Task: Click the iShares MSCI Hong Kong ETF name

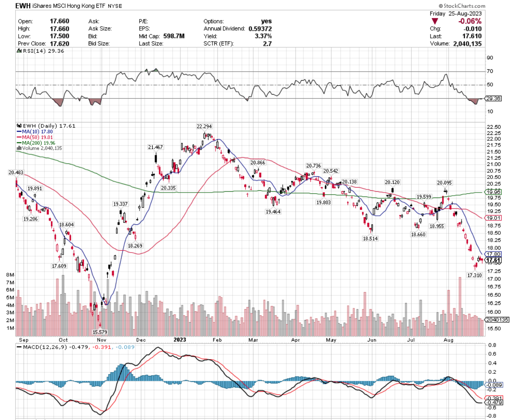Action: (x=69, y=6)
